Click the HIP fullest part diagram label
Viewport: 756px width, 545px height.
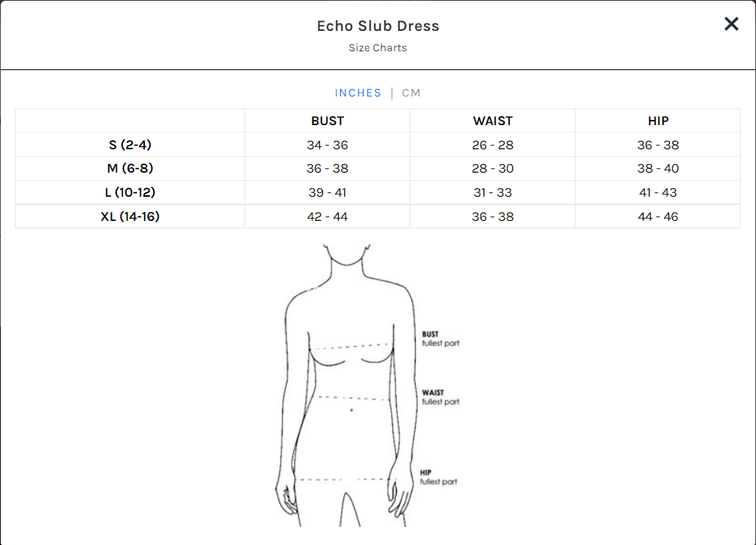[438, 477]
